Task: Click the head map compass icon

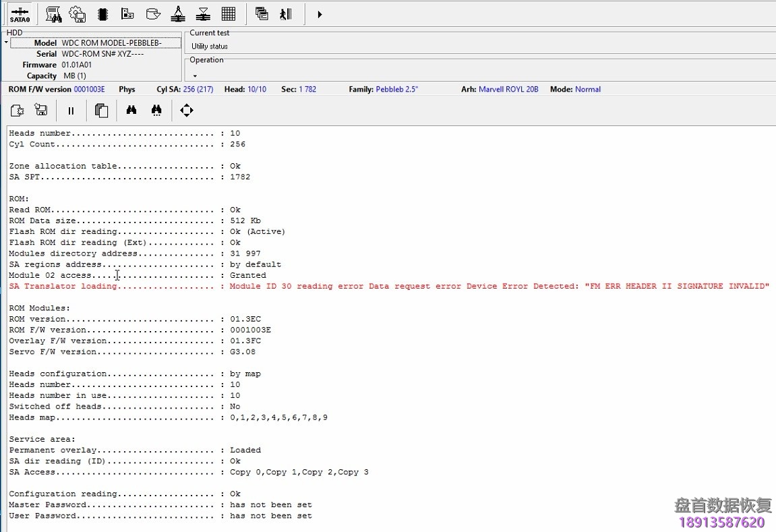Action: click(177, 13)
